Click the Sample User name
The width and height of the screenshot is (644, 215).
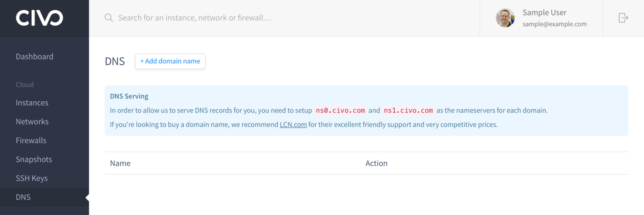[x=544, y=13]
